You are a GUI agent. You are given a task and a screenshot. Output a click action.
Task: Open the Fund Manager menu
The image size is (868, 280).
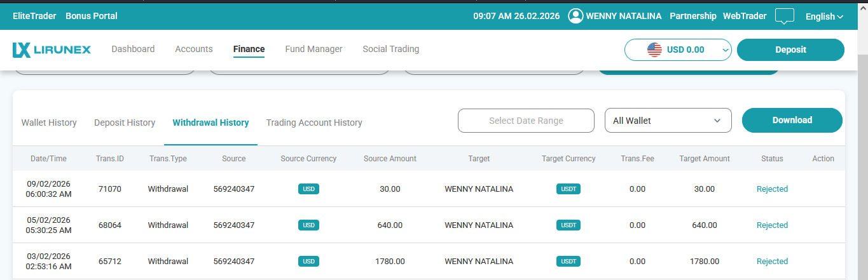pos(313,49)
